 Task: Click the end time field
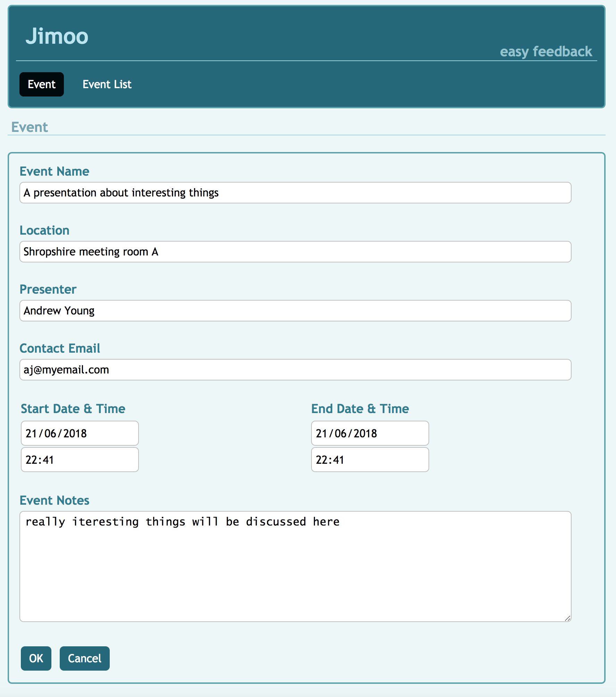coord(370,460)
